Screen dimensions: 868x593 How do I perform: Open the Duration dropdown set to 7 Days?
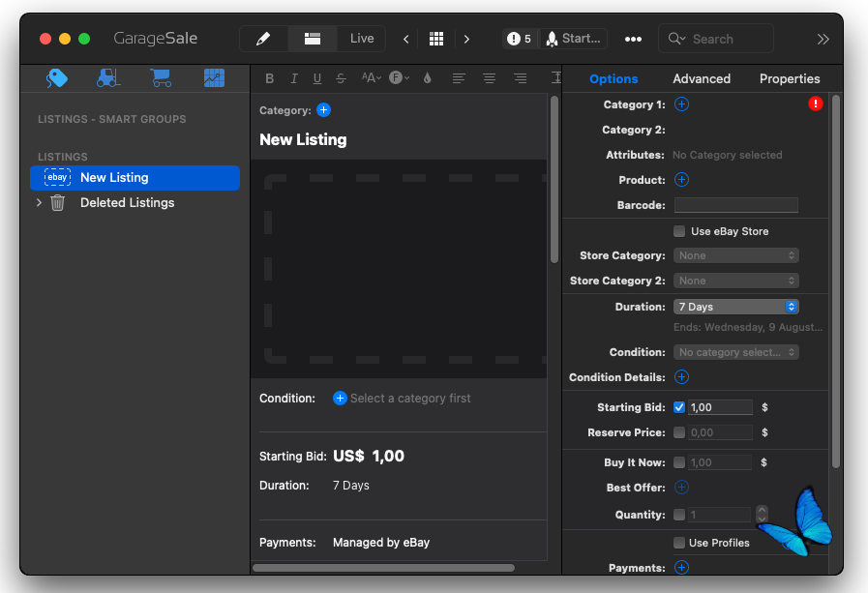[x=735, y=307]
